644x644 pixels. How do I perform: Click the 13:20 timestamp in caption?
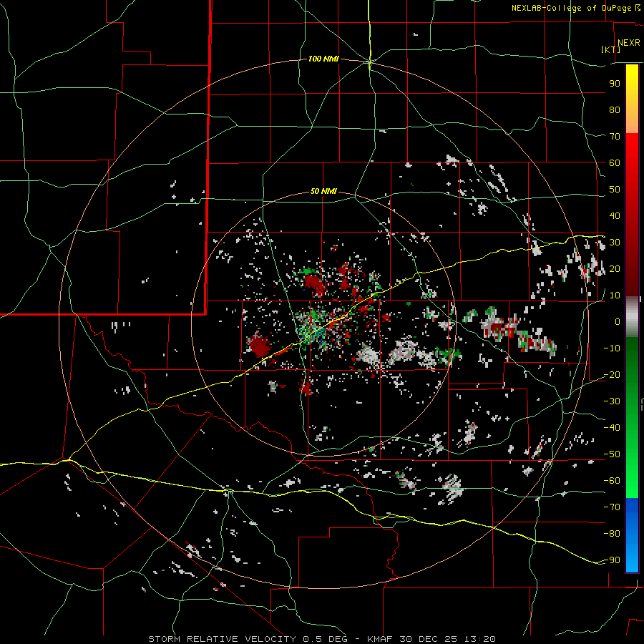click(x=480, y=639)
